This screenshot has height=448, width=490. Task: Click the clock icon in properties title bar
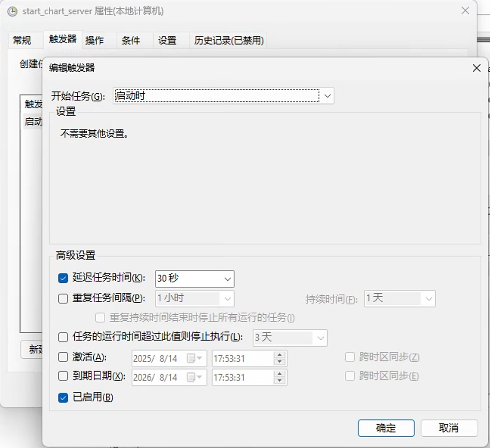[x=12, y=12]
